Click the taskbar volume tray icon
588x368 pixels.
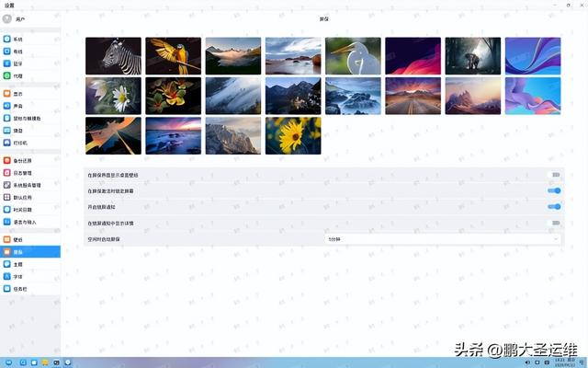click(527, 362)
